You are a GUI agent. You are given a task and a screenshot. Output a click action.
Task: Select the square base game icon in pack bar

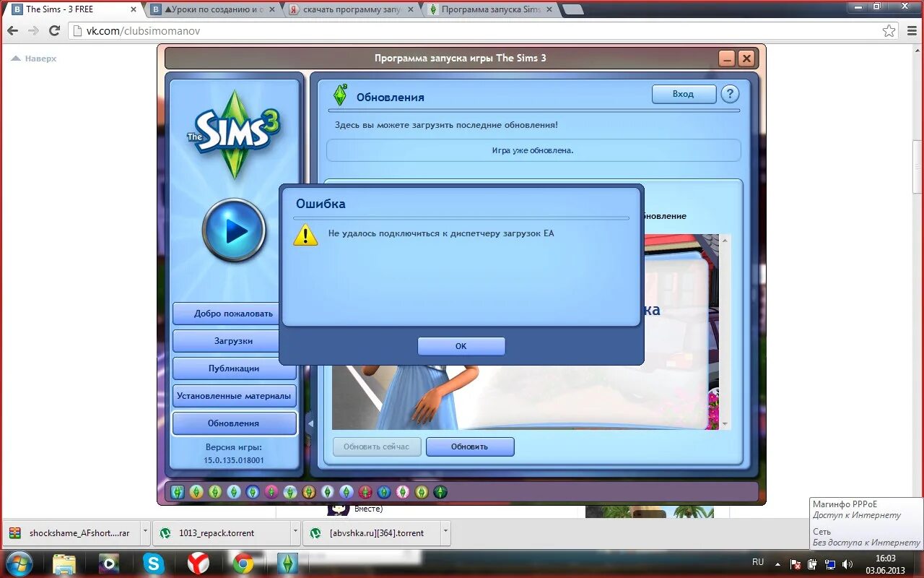(178, 492)
